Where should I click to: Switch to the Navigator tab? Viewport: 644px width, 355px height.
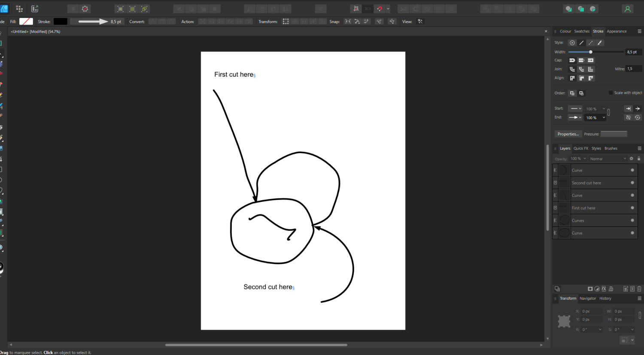(x=588, y=298)
